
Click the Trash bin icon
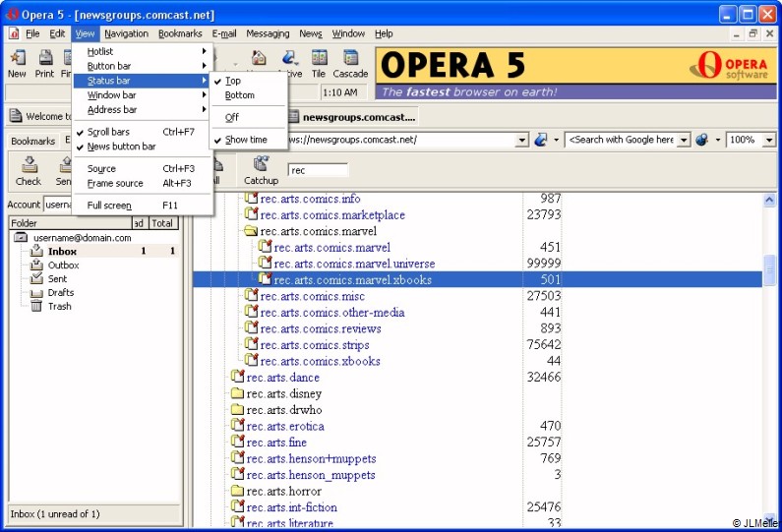[36, 306]
